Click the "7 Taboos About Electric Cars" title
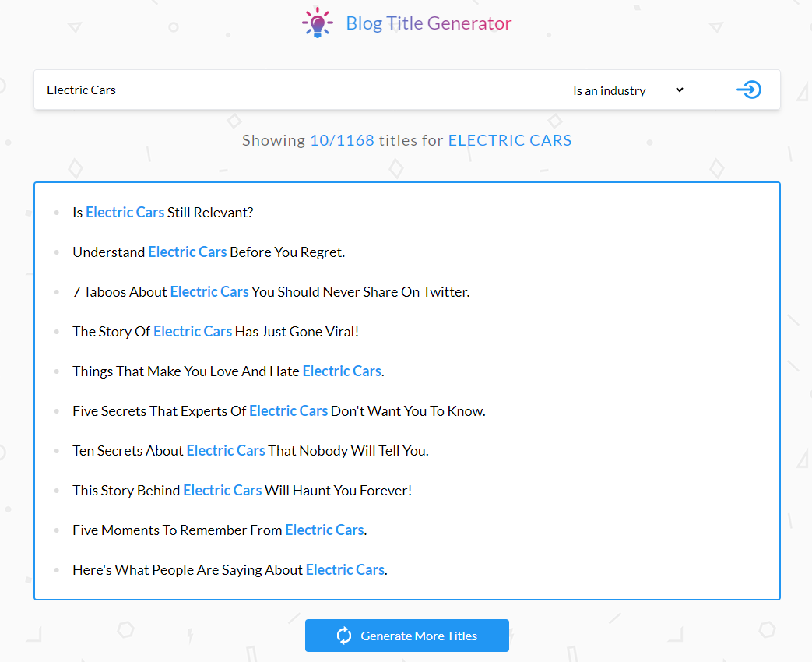Viewport: 812px width, 662px height. pos(271,291)
